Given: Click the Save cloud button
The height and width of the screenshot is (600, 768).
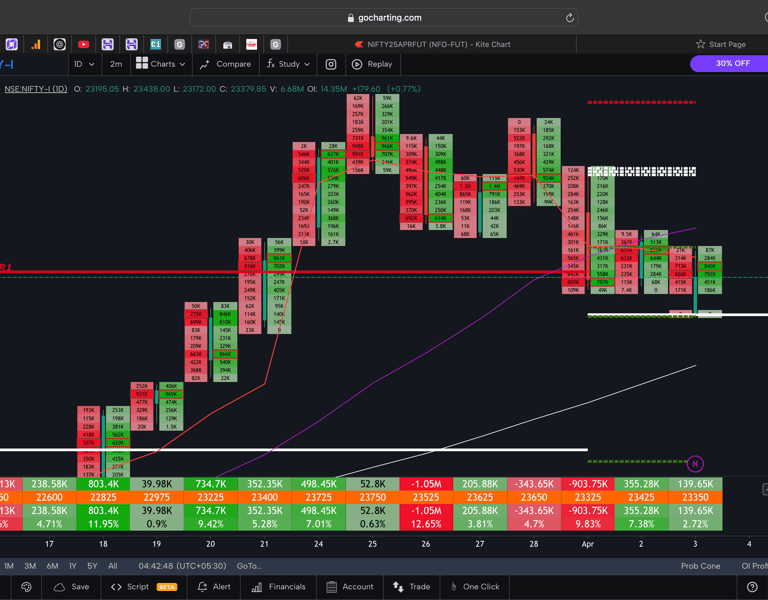Looking at the screenshot, I should [x=72, y=587].
